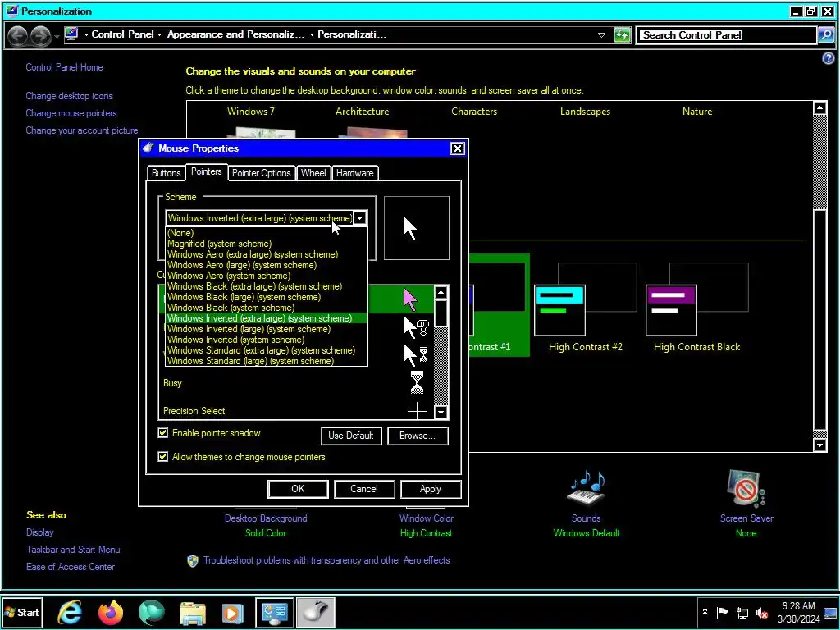840x630 pixels.
Task: Open the Screen Saver settings icon
Action: [x=746, y=489]
